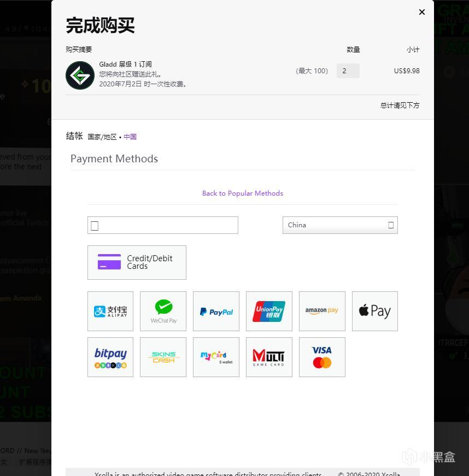This screenshot has width=469, height=476.
Task: Close the purchase dialog
Action: pos(421,12)
